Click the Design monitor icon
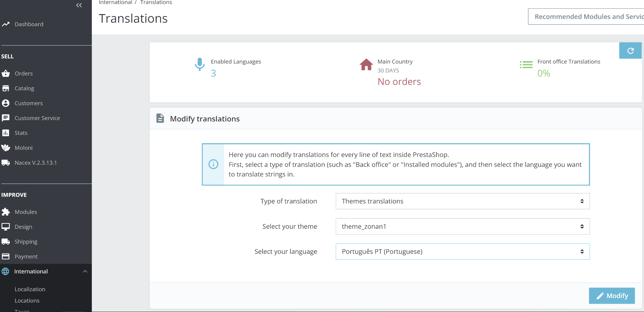 pyautogui.click(x=5, y=227)
